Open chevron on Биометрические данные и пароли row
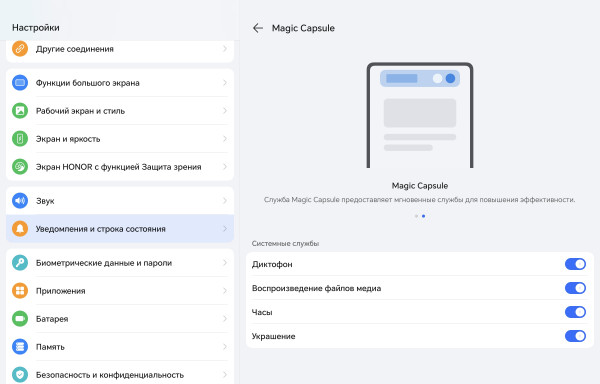Image resolution: width=600 pixels, height=384 pixels. click(x=225, y=263)
